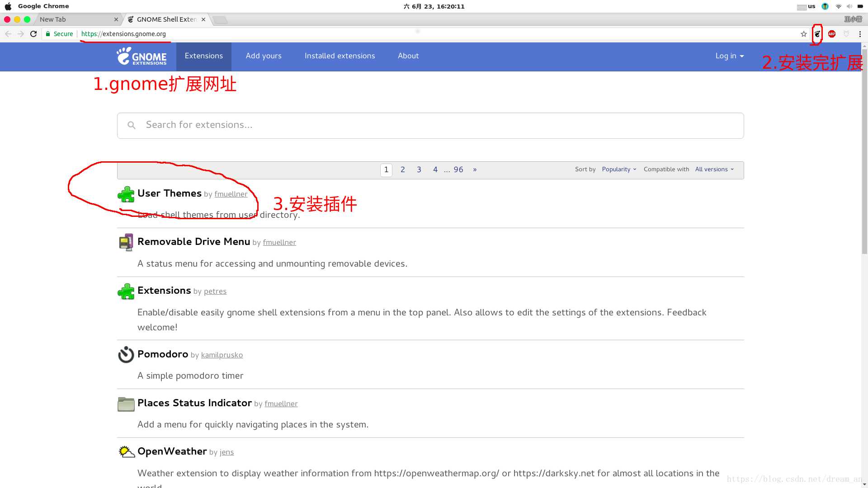Open the Sort by Popularity dropdown
This screenshot has height=488, width=868.
click(x=619, y=169)
